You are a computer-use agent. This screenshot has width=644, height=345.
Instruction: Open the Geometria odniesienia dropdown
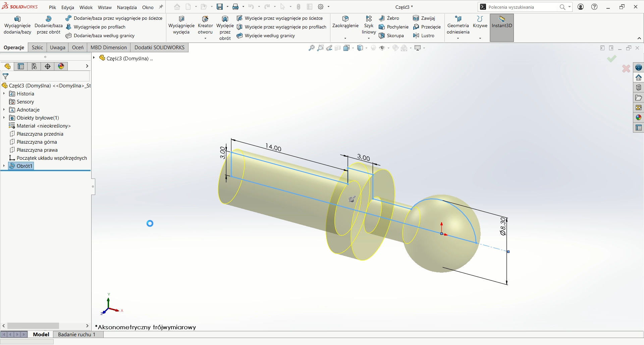tap(458, 38)
